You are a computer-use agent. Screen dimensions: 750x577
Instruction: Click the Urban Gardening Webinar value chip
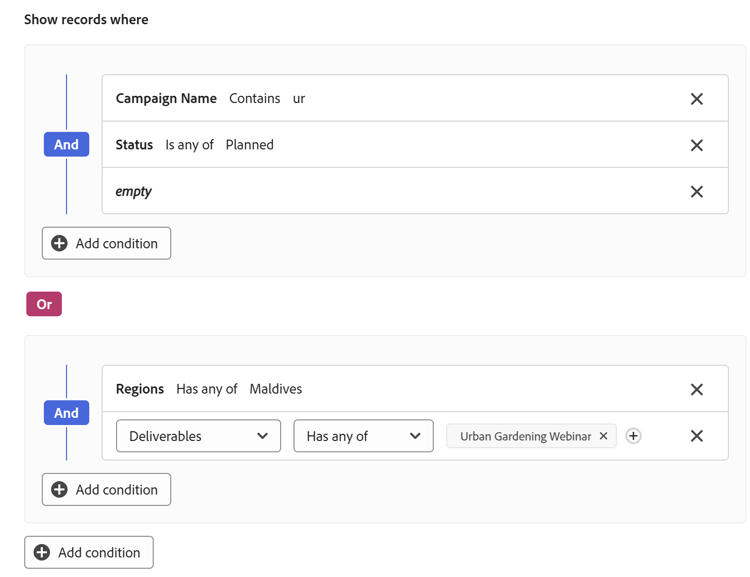pyautogui.click(x=524, y=436)
